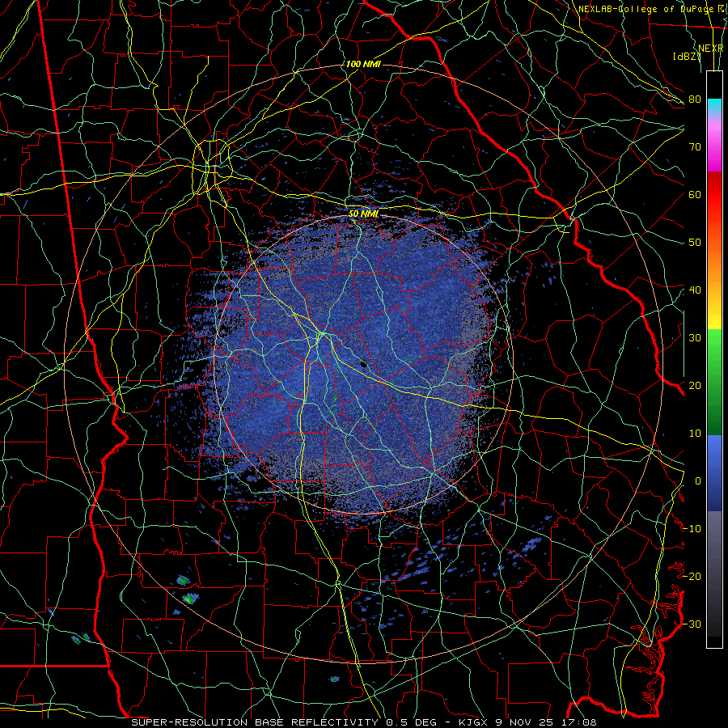The width and height of the screenshot is (728, 728).
Task: Select the 30 value on the dBZ scale
Action: (695, 337)
